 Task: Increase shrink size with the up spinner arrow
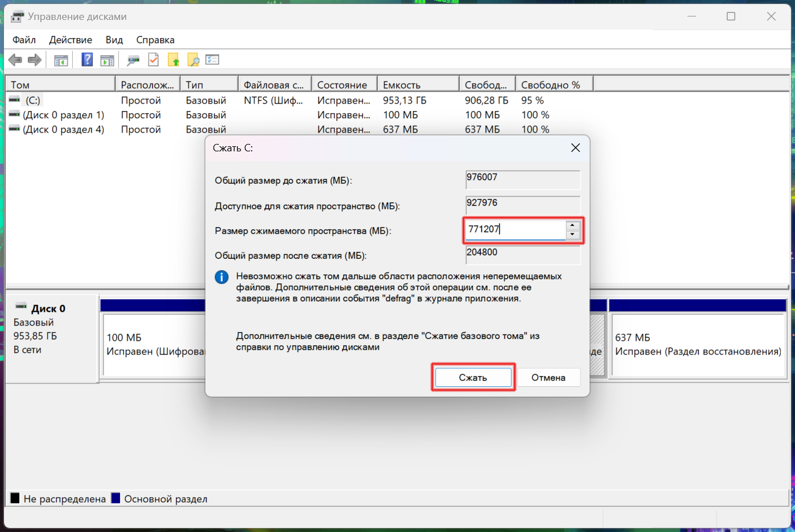(573, 225)
